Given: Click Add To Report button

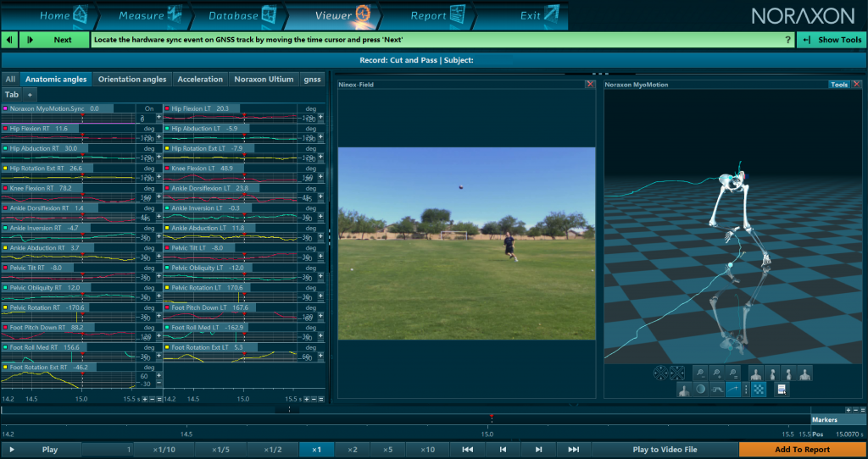Looking at the screenshot, I should tap(802, 450).
